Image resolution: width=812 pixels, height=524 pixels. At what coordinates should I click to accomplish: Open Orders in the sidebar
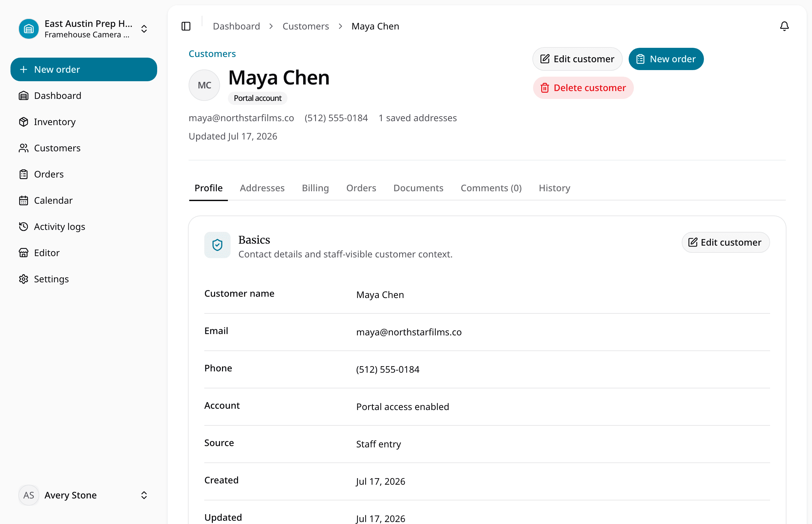pos(84,174)
